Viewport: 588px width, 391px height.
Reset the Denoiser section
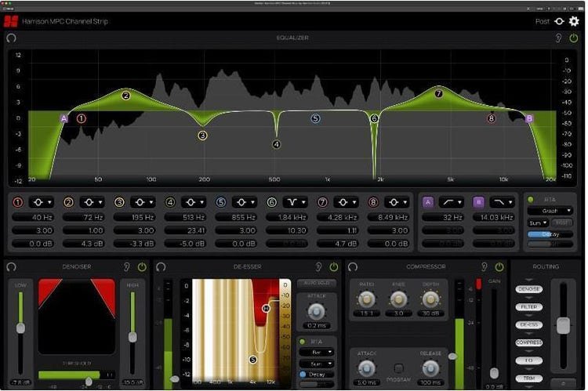point(11,266)
